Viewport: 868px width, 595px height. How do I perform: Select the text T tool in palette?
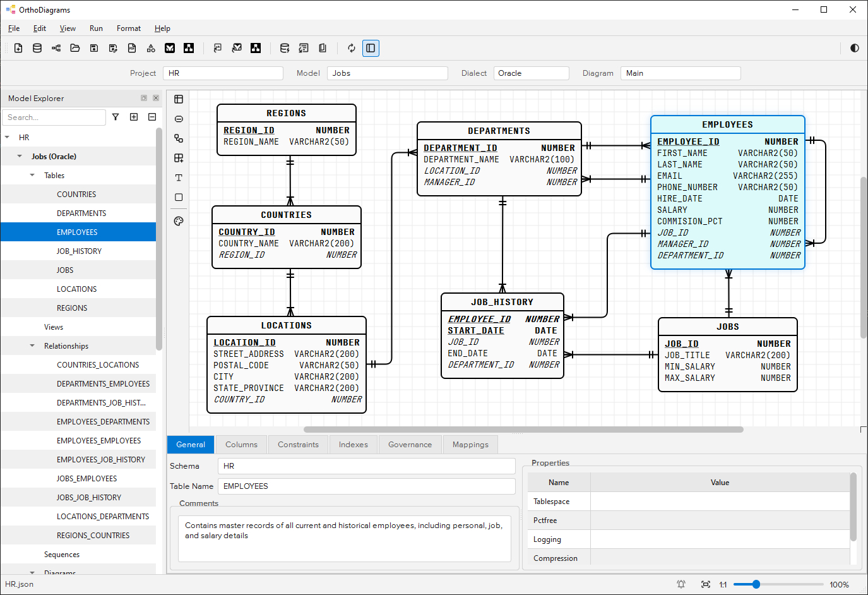pyautogui.click(x=179, y=177)
